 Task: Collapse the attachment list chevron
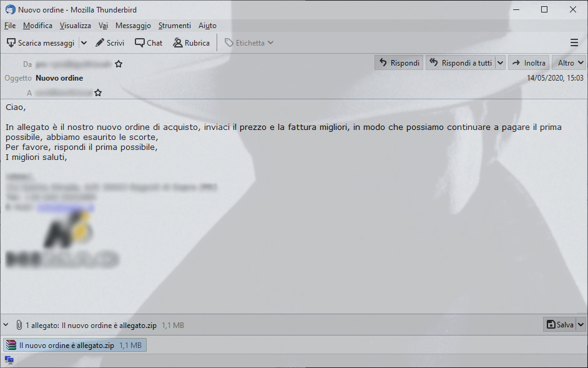click(6, 325)
